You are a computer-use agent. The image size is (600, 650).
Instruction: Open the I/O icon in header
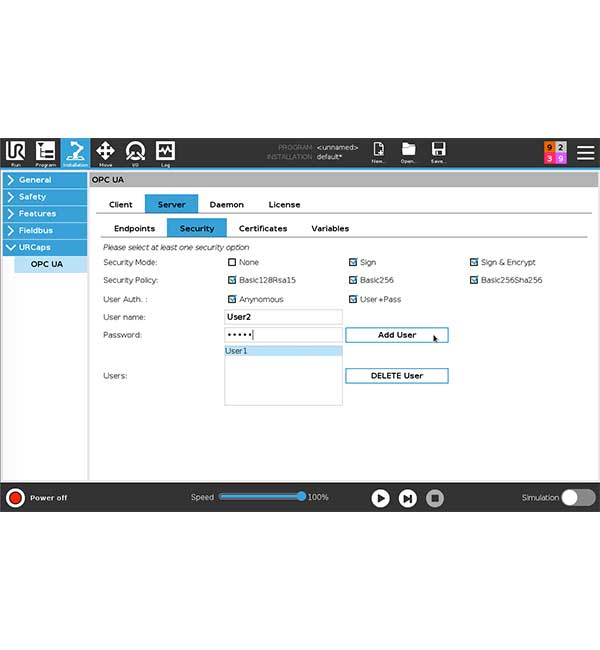[135, 153]
